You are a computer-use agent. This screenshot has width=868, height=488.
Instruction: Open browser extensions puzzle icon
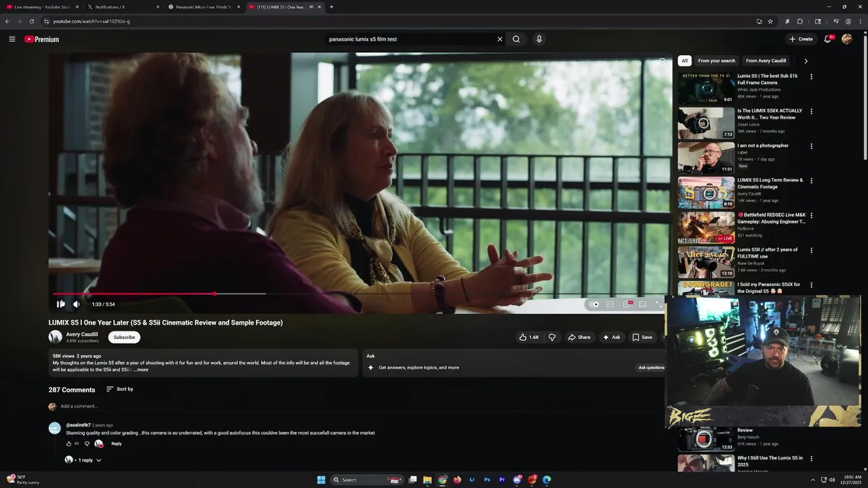[x=800, y=21]
